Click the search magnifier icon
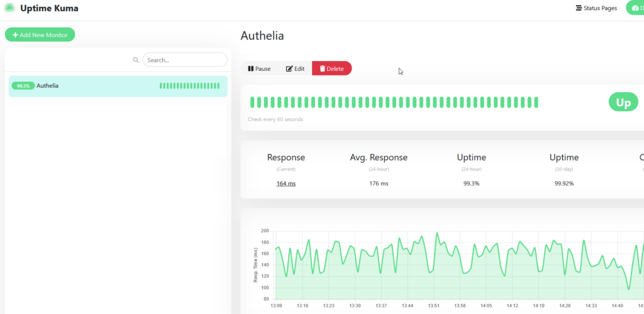Viewport: 644px width, 314px height. click(x=136, y=60)
